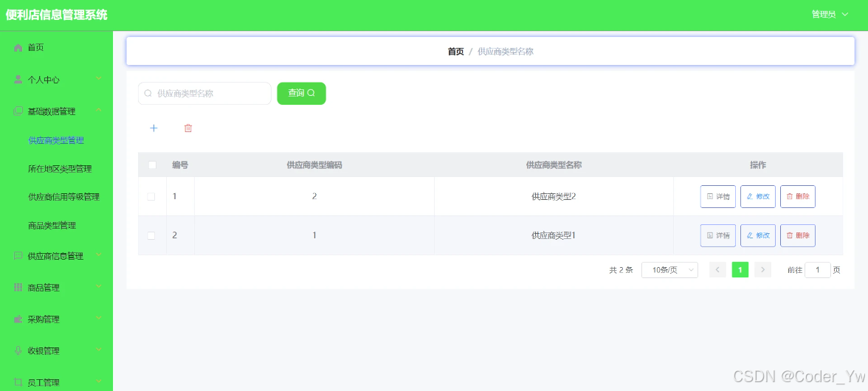Select 商品类型管理 submenu item

pos(52,226)
